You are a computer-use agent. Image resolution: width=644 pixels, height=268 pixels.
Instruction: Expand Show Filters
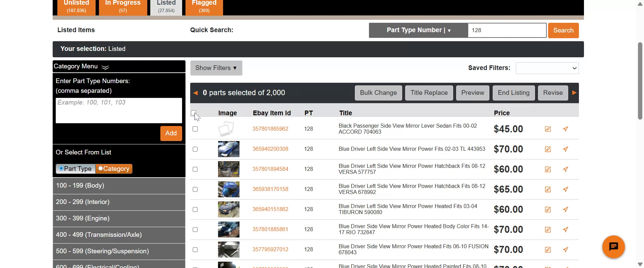216,68
